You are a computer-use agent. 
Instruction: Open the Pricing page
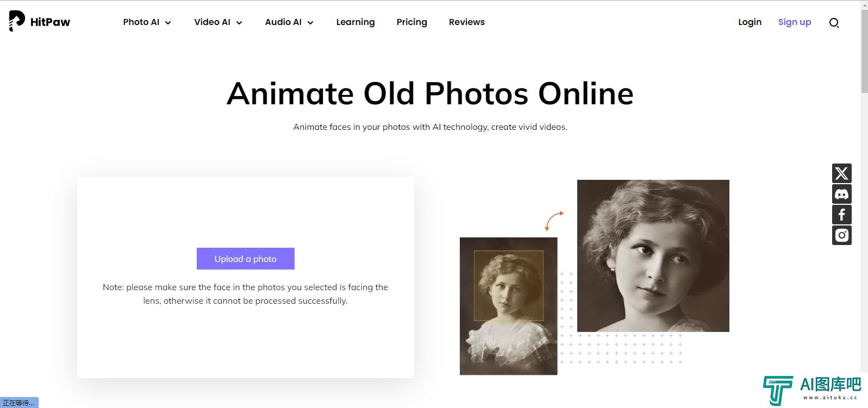click(x=412, y=22)
